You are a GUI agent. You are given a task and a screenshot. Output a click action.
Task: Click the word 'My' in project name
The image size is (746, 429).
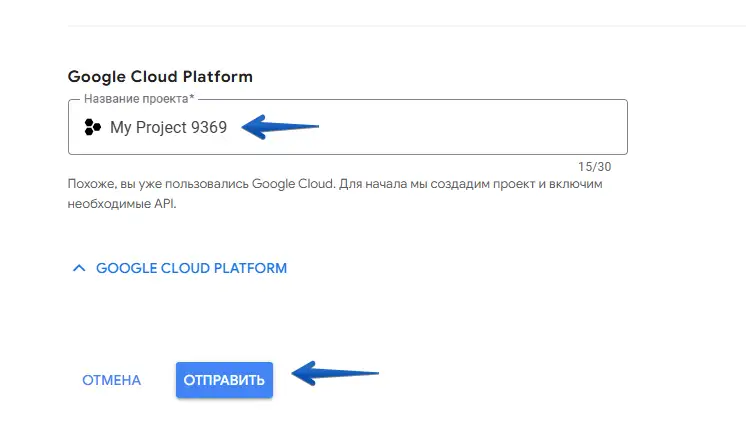click(120, 127)
